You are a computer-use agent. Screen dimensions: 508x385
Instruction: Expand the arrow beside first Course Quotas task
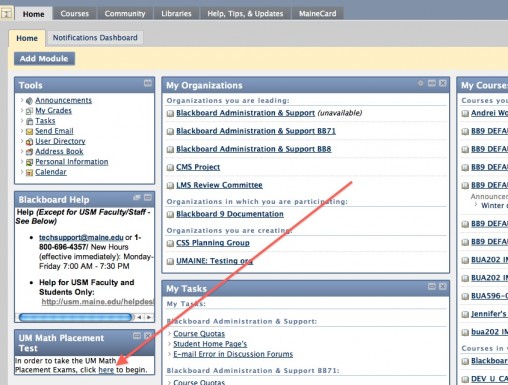(170, 334)
